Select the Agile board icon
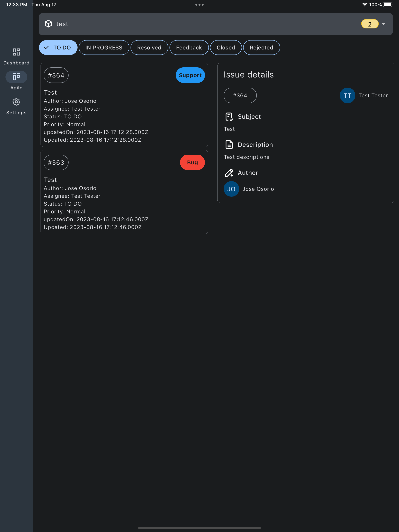This screenshot has height=532, width=399. point(16,77)
